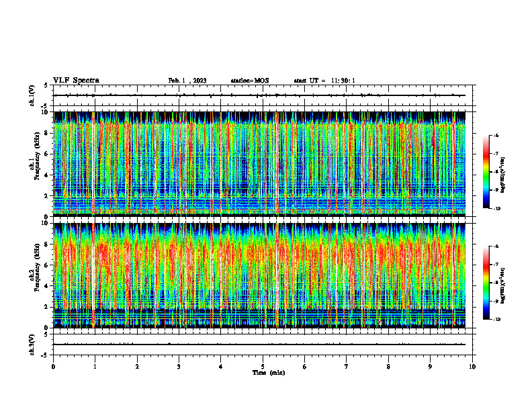The height and width of the screenshot is (411, 532).
Task: Click the "VLF Spectra" plot title
Action: 76,81
